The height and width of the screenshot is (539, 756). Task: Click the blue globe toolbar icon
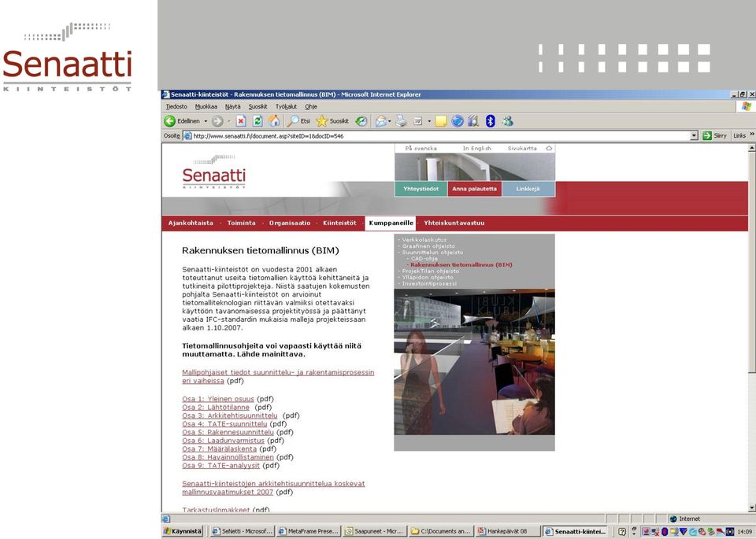click(458, 121)
